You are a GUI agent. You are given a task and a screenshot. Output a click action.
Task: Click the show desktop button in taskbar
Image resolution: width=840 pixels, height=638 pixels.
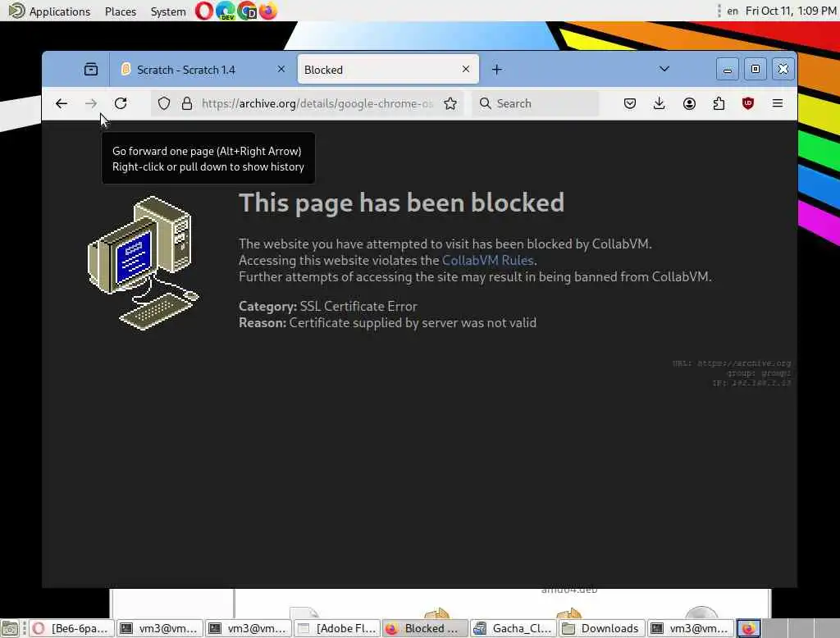[x=10, y=628]
